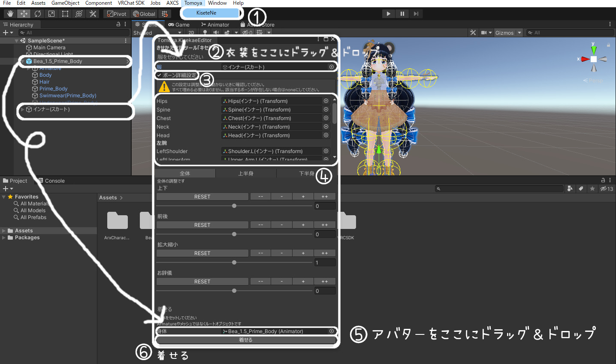Adjust the 拡大縮小 slider handle
This screenshot has width=616, height=364.
point(234,262)
